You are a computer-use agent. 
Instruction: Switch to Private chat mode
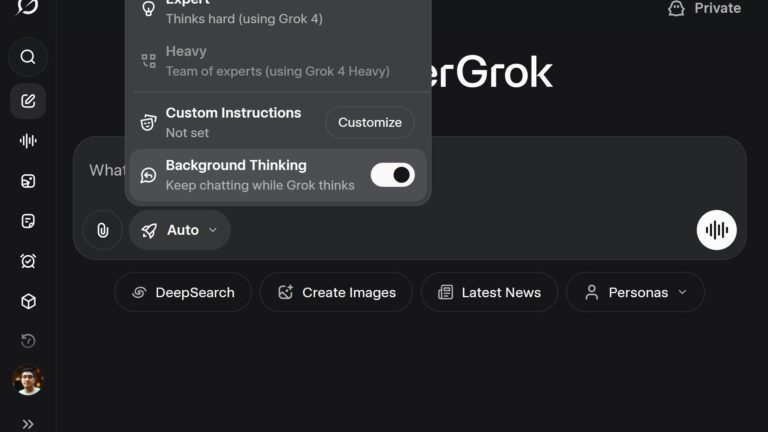point(705,9)
